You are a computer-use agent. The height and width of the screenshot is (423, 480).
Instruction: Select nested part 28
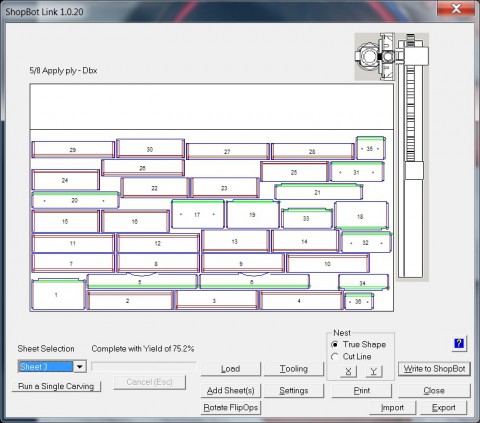point(312,151)
